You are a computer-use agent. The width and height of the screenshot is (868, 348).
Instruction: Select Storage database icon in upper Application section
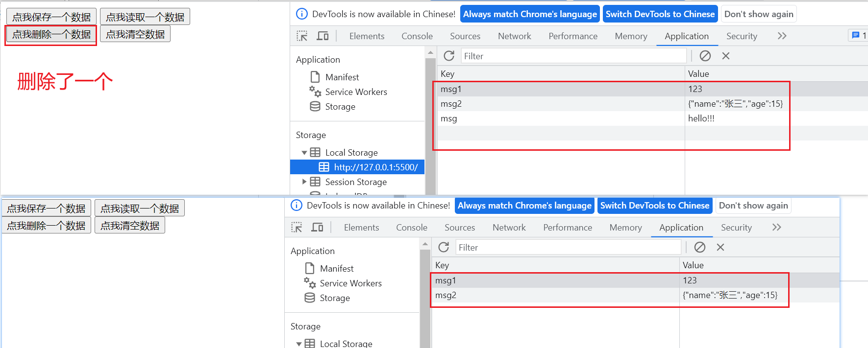tap(315, 106)
